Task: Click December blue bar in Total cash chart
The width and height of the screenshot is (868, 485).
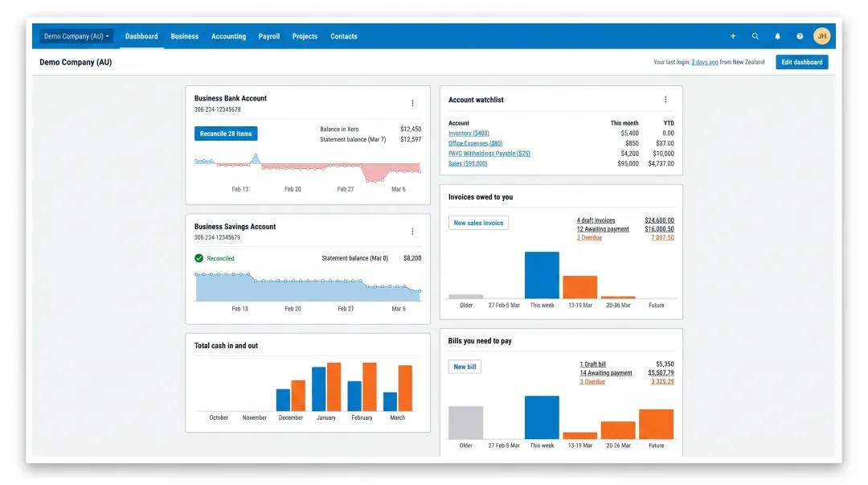Action: click(x=283, y=401)
